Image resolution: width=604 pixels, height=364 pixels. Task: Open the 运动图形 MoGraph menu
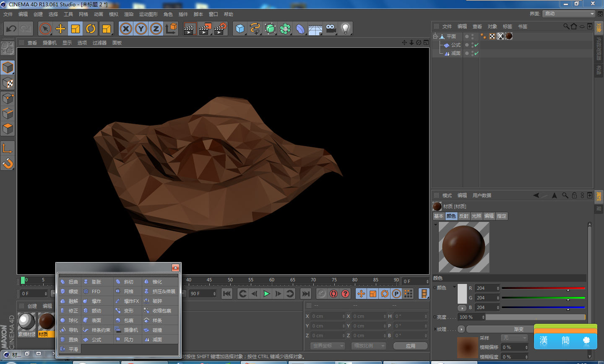click(x=148, y=14)
